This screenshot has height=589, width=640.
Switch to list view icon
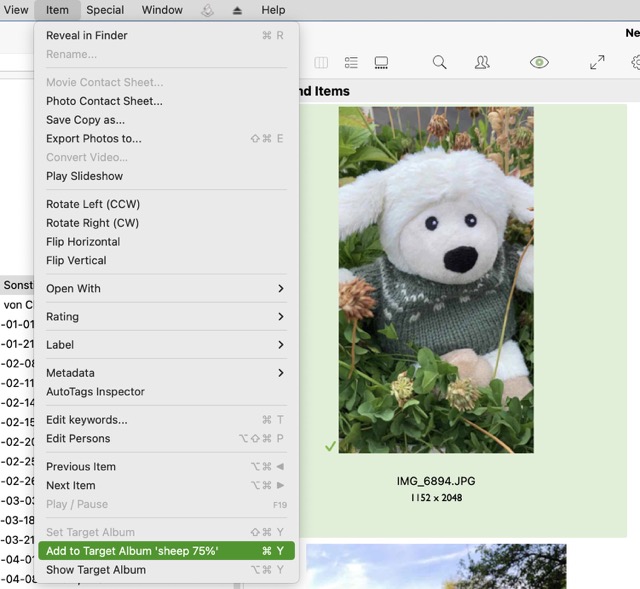(x=351, y=62)
